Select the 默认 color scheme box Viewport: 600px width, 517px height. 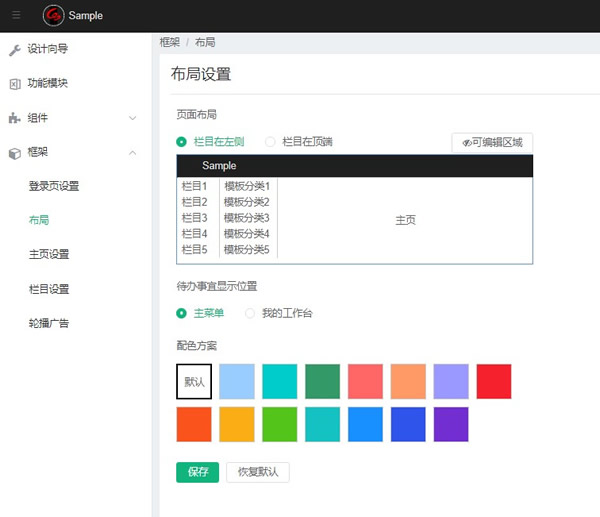click(194, 381)
